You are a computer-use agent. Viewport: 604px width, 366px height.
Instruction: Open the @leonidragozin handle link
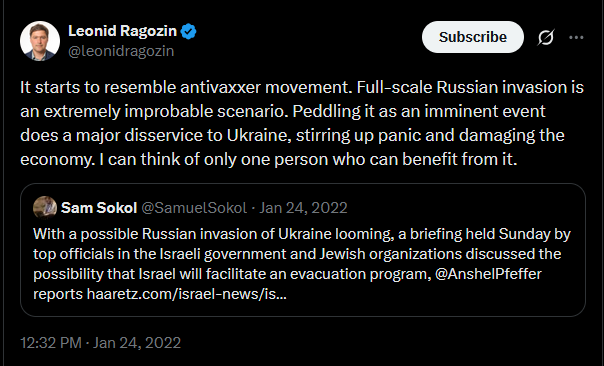pyautogui.click(x=121, y=51)
